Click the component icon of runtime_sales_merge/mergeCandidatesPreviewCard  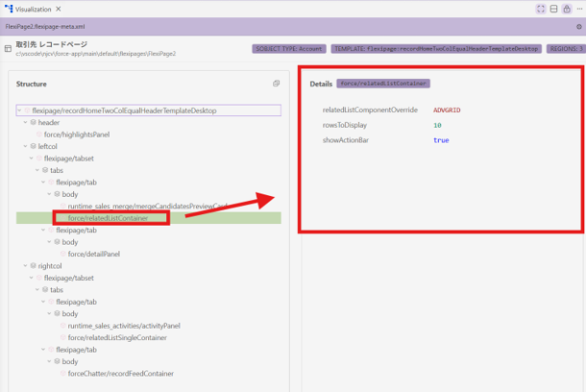(63, 207)
